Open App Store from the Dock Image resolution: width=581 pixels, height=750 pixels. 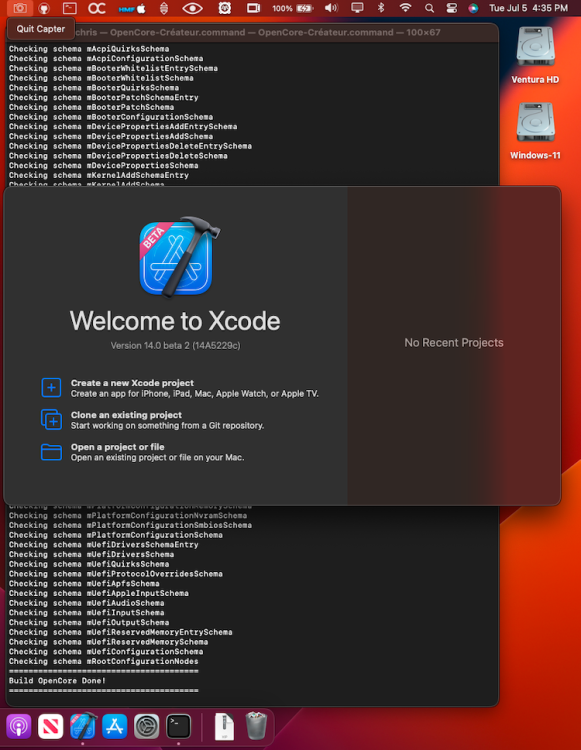coord(115,726)
